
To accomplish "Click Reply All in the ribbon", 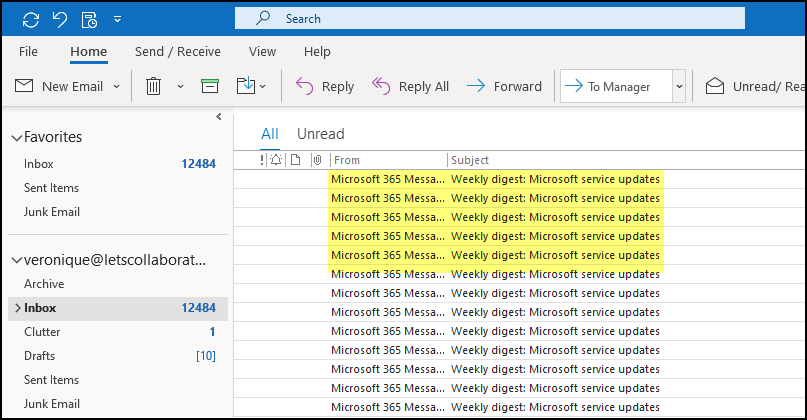I will pyautogui.click(x=410, y=87).
